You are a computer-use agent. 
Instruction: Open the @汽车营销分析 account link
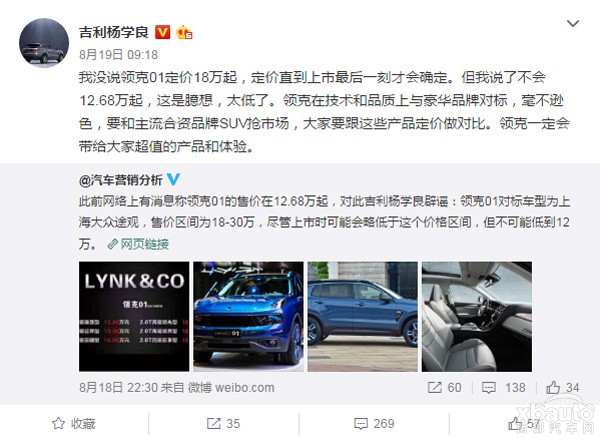coord(121,180)
